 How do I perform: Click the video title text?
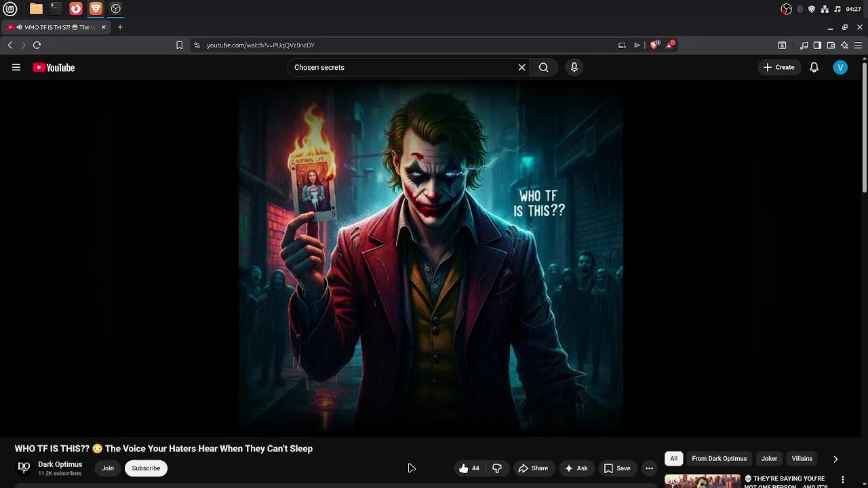(x=163, y=449)
